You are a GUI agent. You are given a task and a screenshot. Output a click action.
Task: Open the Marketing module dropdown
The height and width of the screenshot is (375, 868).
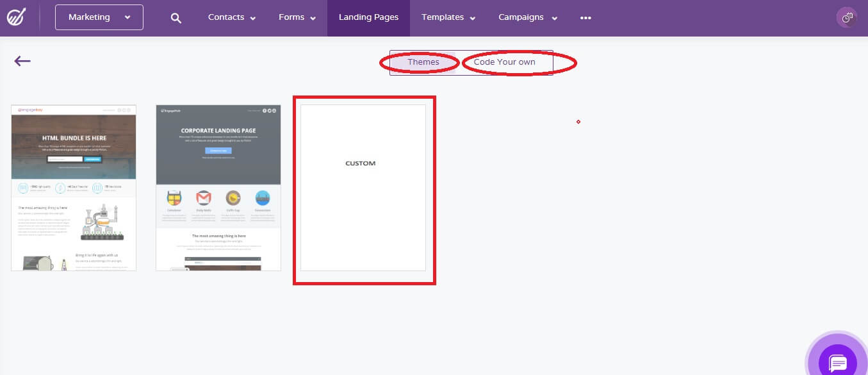(x=99, y=17)
